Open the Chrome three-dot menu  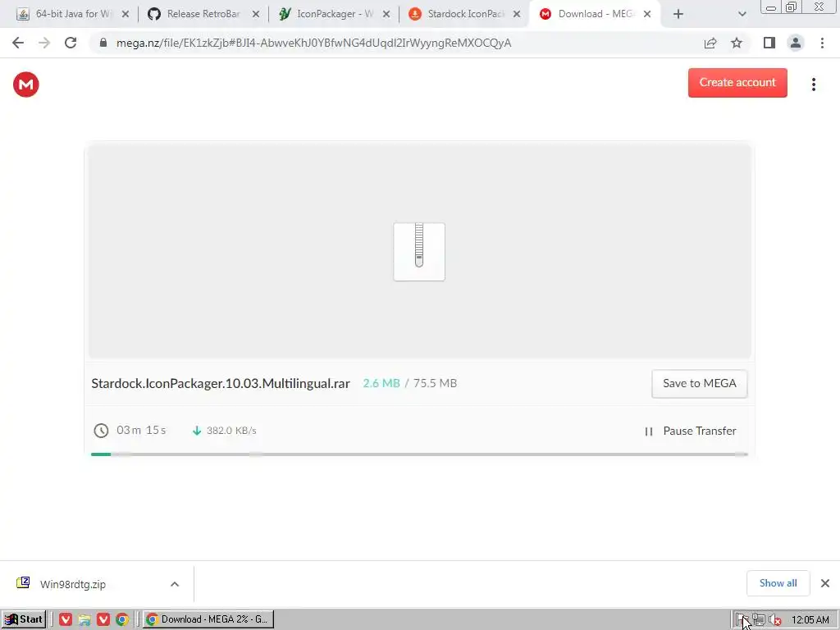[x=822, y=43]
